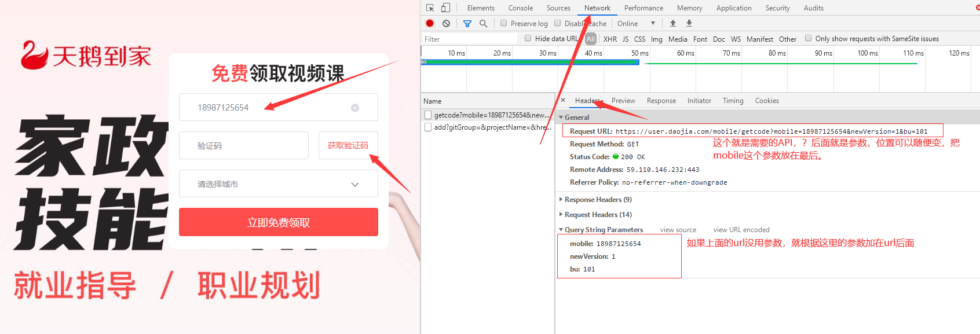
Task: Focus the phone number input field
Action: click(x=279, y=107)
